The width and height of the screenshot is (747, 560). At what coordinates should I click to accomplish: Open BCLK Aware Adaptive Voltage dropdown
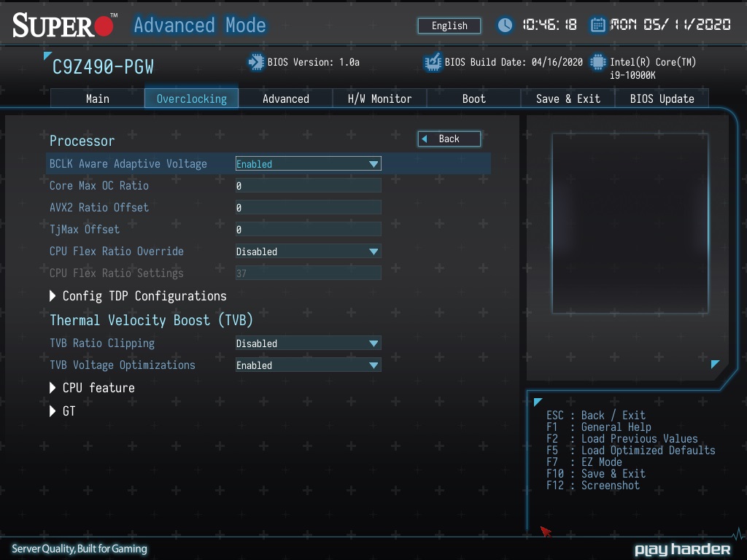308,164
